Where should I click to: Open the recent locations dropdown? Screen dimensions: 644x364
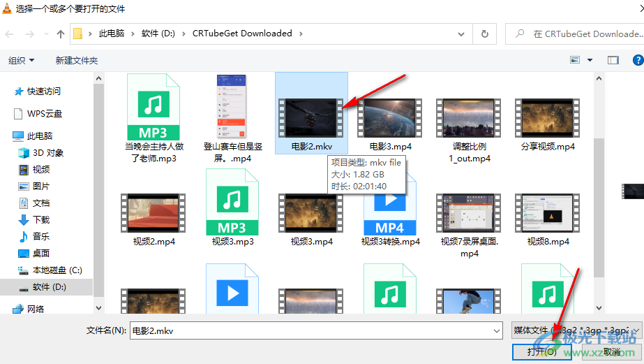pyautogui.click(x=46, y=34)
